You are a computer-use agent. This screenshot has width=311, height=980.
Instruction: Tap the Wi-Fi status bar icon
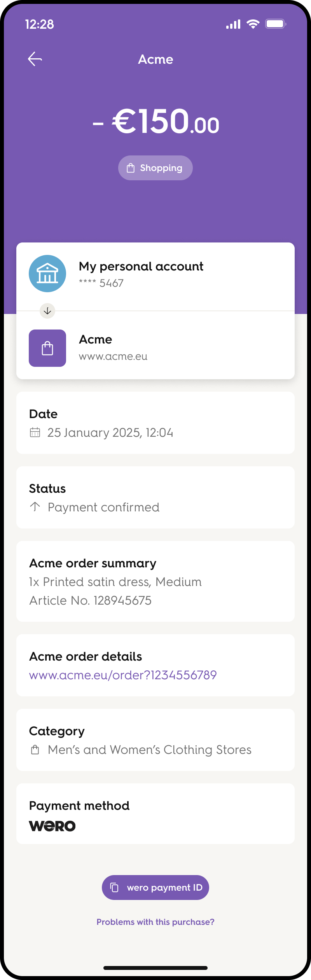pyautogui.click(x=253, y=24)
